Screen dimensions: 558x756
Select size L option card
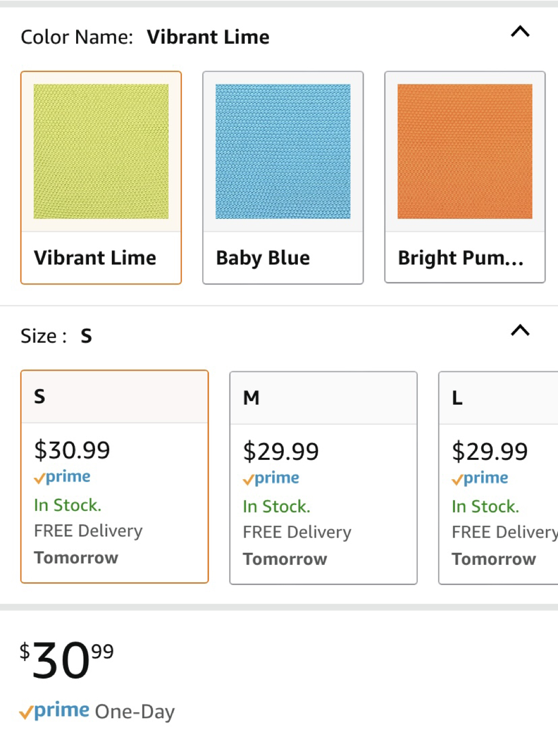(x=498, y=478)
